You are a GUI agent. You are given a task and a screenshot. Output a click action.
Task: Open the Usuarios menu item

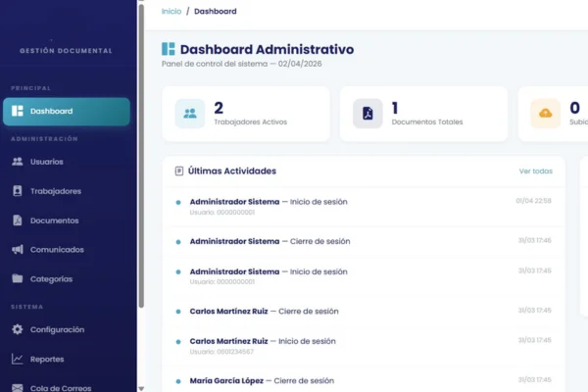pyautogui.click(x=47, y=162)
